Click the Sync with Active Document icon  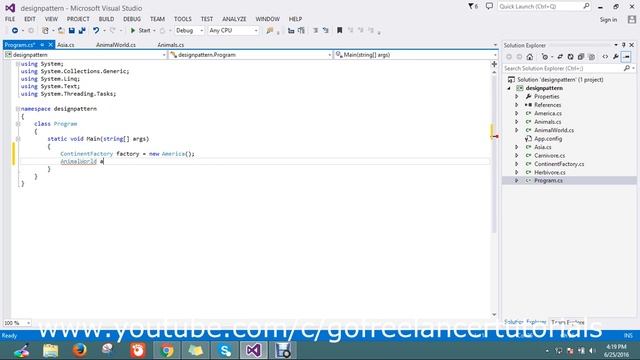click(560, 57)
